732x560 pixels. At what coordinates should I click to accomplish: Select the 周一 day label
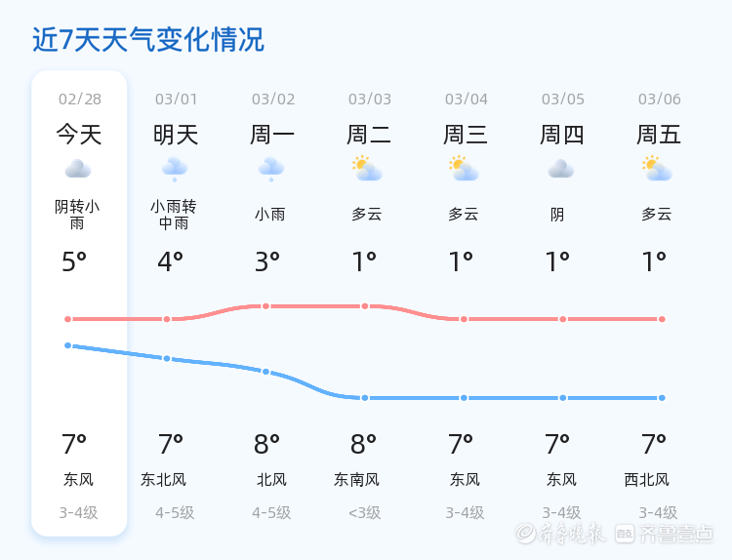[272, 134]
